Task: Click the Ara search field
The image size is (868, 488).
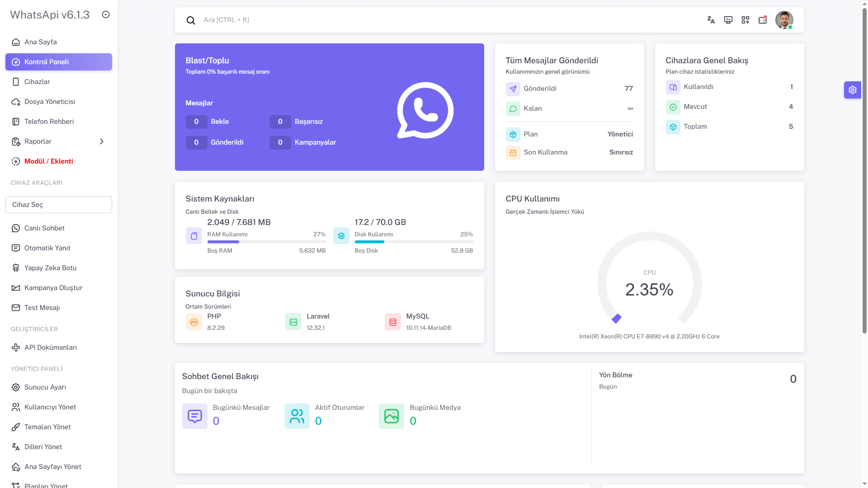Action: point(316,20)
